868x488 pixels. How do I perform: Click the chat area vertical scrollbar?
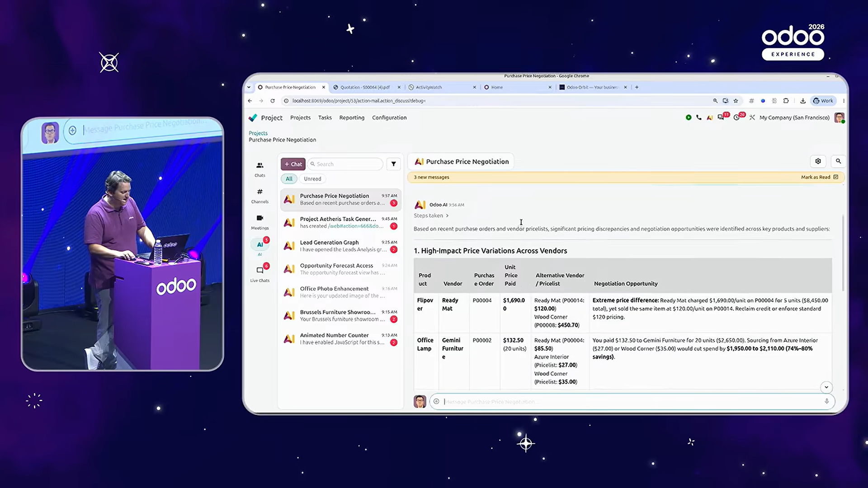[x=843, y=253]
